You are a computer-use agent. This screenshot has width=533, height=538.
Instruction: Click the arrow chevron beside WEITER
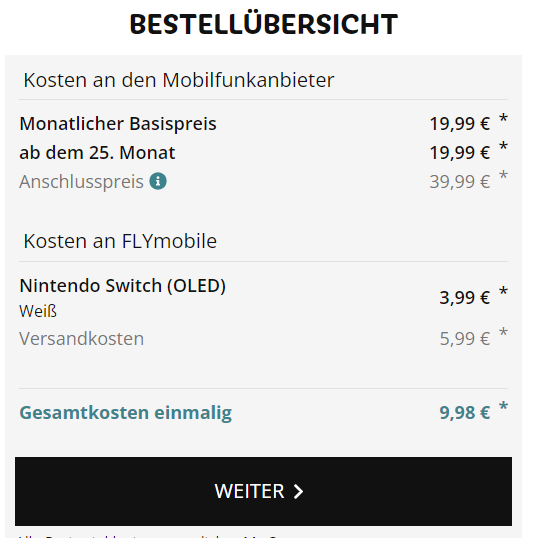click(x=298, y=491)
